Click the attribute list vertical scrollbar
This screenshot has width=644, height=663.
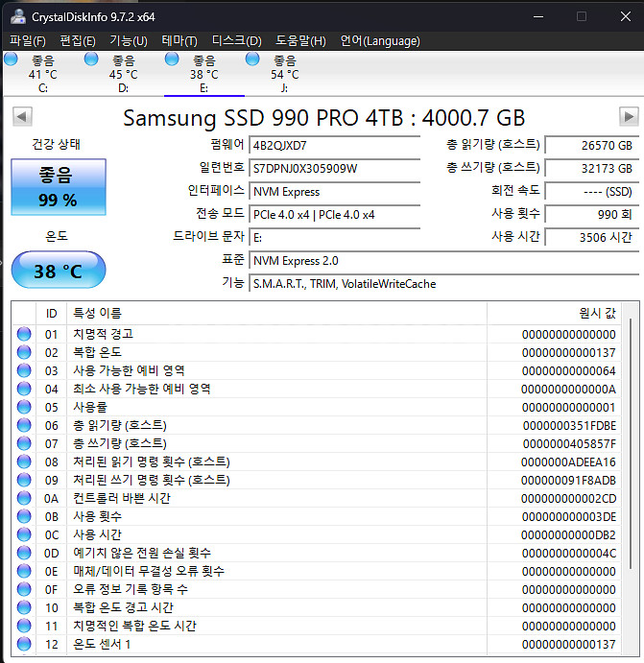click(x=631, y=480)
